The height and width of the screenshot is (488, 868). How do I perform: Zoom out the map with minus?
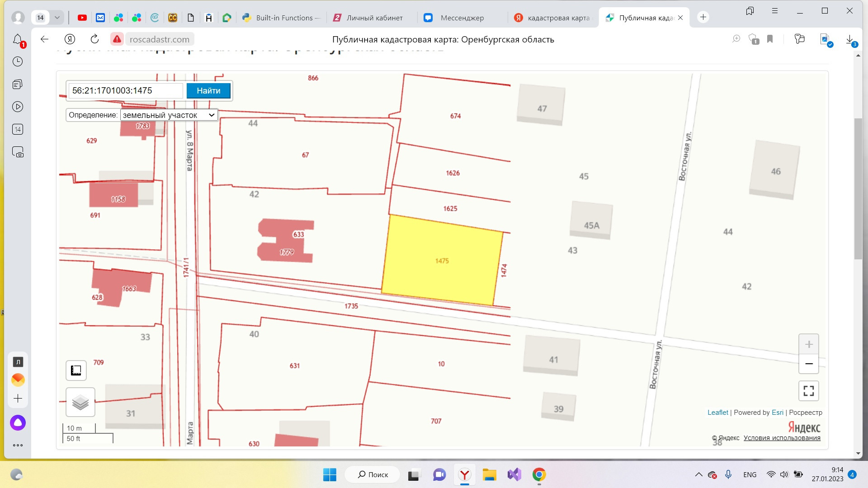click(x=809, y=364)
